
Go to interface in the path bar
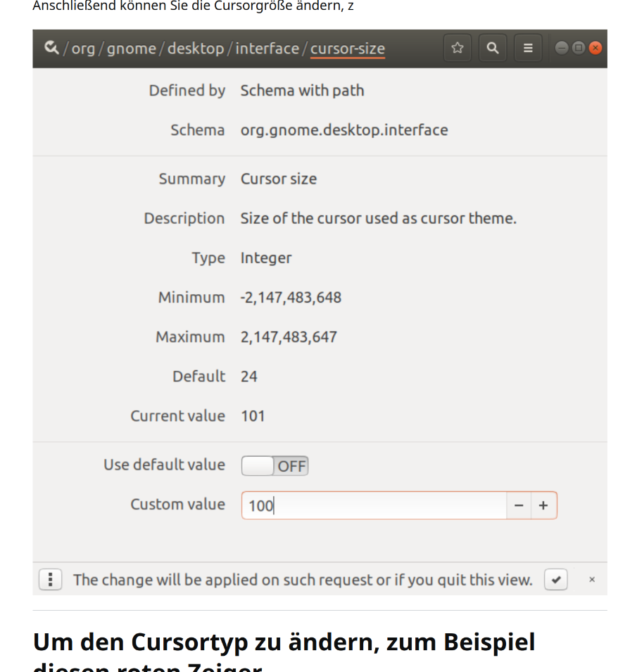267,49
